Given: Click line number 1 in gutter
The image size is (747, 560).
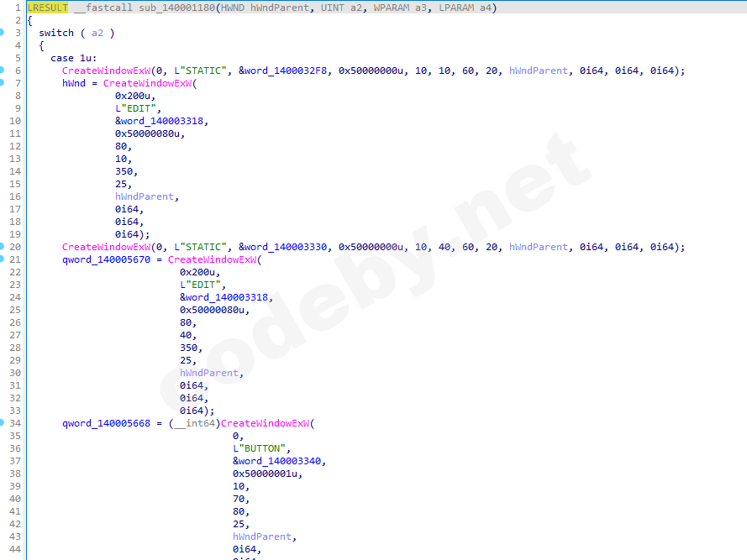Looking at the screenshot, I should [x=18, y=8].
